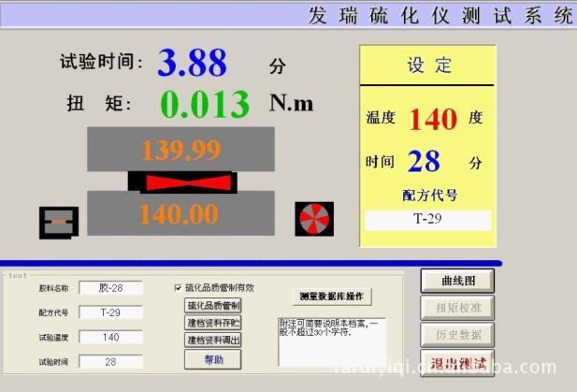This screenshot has width=577, height=392.
Task: Click 建档资料调出 to load record
Action: click(x=213, y=340)
